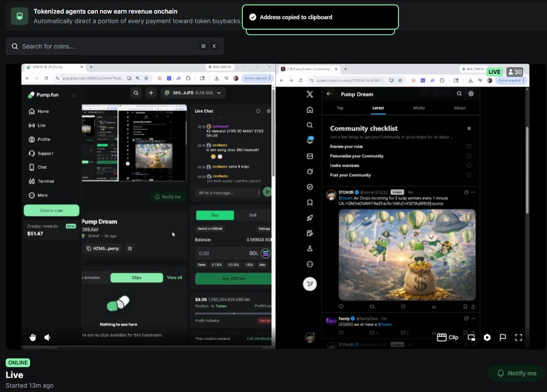The width and height of the screenshot is (547, 392).
Task: Click the raised hand icon on player
Action: pos(32,337)
